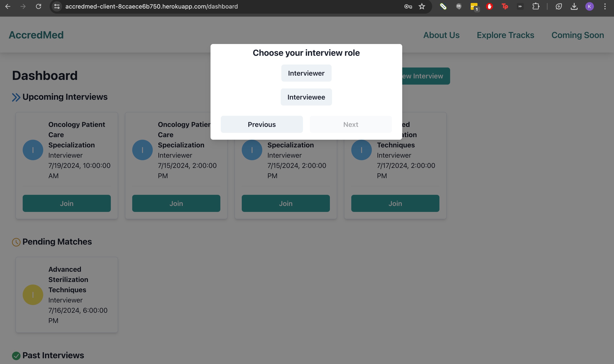This screenshot has height=364, width=614.
Task: Click the browser back arrow
Action: (x=8, y=6)
